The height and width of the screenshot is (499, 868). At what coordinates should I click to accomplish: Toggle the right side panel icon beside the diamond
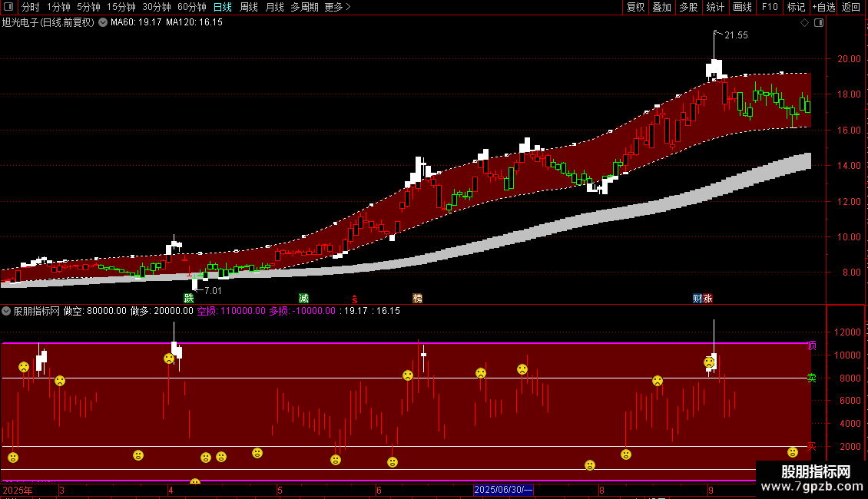820,23
